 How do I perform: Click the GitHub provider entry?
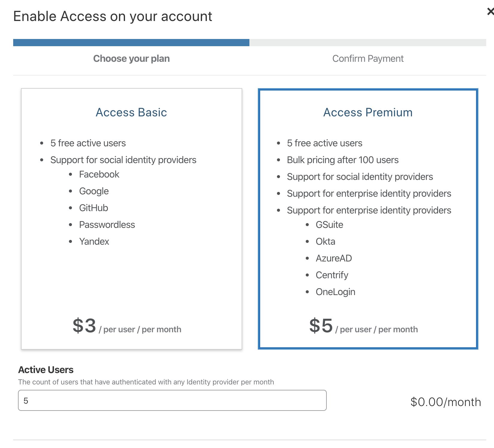[x=94, y=208]
